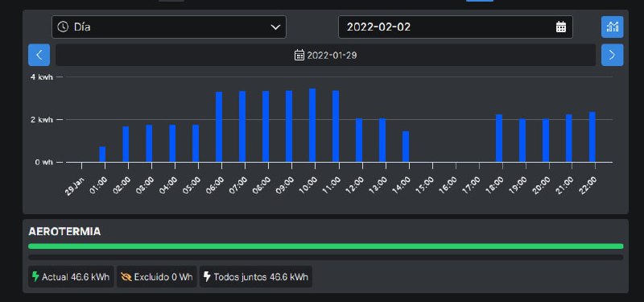
Task: Click the Excluido 0 Wh badge
Action: tap(157, 276)
